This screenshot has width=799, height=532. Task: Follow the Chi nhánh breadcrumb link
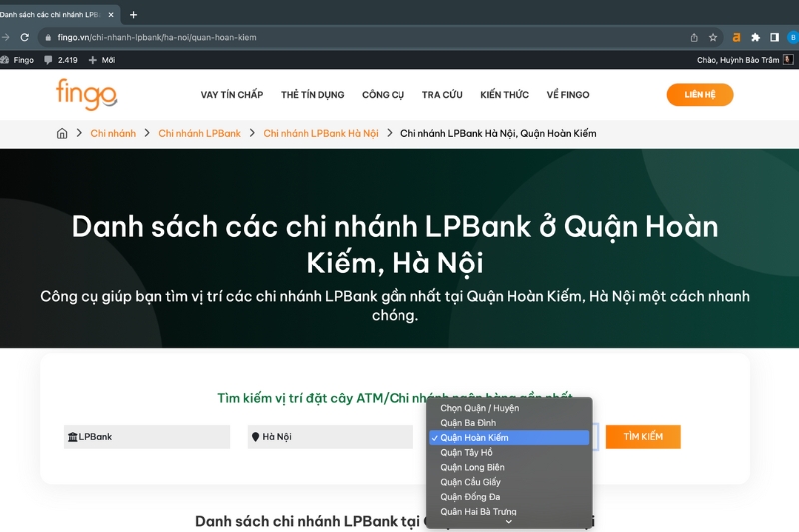pyautogui.click(x=113, y=133)
